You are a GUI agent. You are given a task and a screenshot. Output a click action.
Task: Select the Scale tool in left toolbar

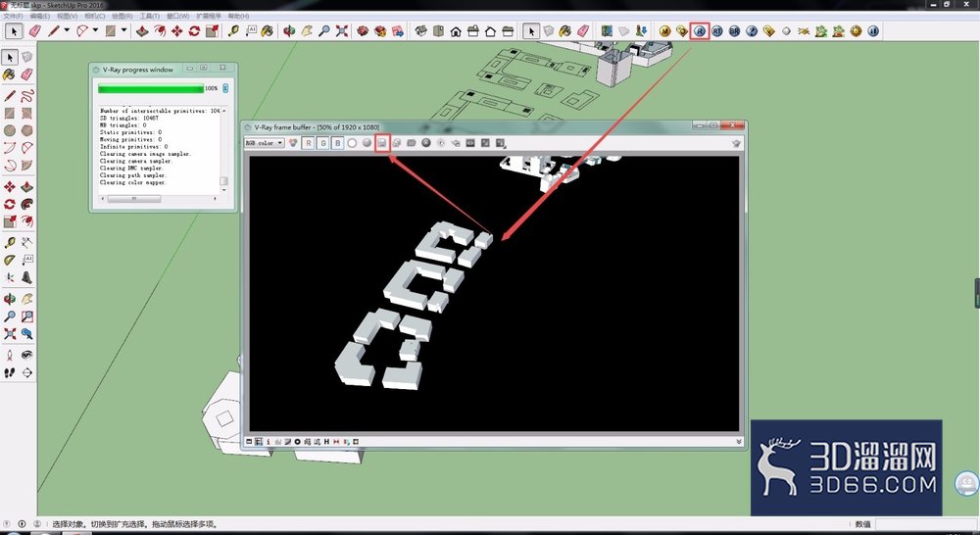(10, 221)
